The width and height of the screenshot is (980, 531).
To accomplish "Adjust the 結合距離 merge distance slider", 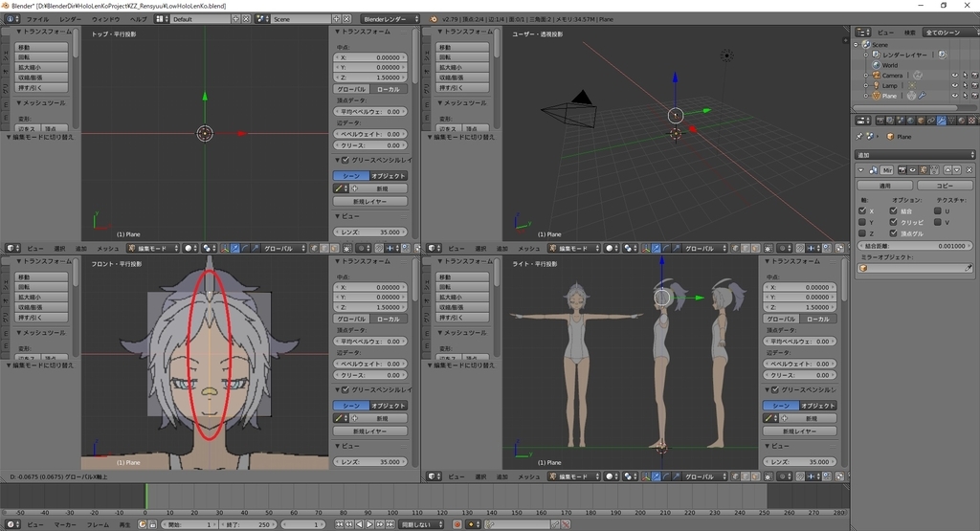I will click(x=914, y=246).
